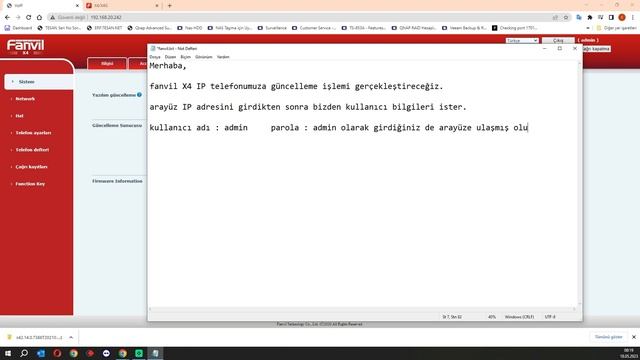
Task: Click the share icon in the address bar
Action: (555, 17)
